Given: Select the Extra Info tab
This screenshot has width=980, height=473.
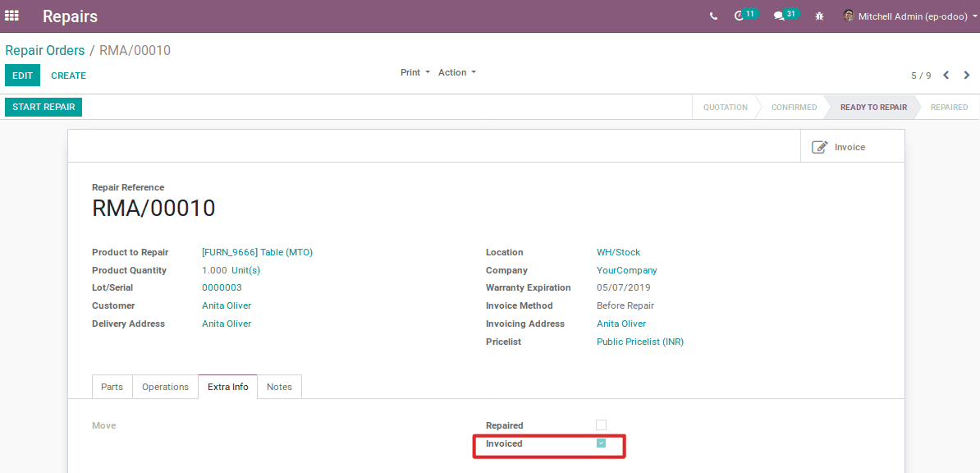Looking at the screenshot, I should (227, 387).
